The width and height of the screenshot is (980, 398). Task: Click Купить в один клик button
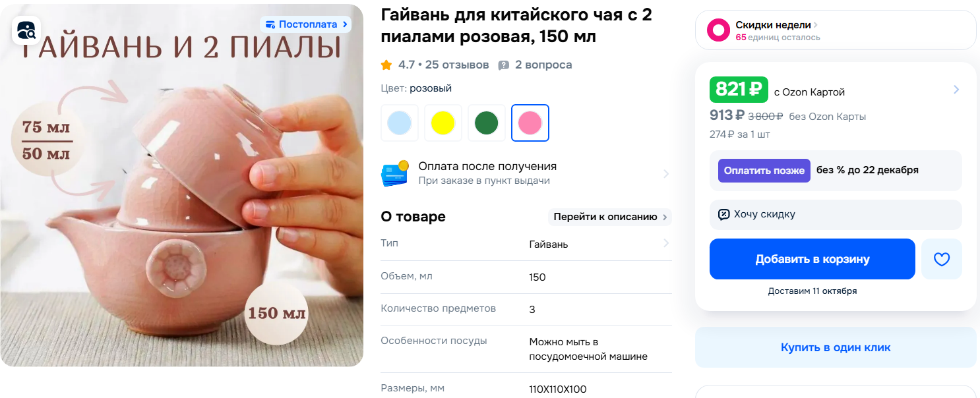pyautogui.click(x=836, y=347)
